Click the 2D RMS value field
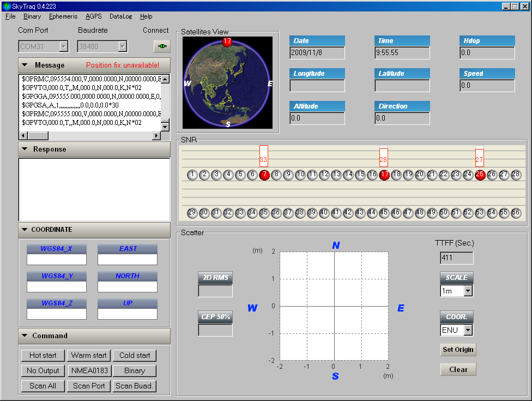The image size is (532, 401). coord(215,291)
